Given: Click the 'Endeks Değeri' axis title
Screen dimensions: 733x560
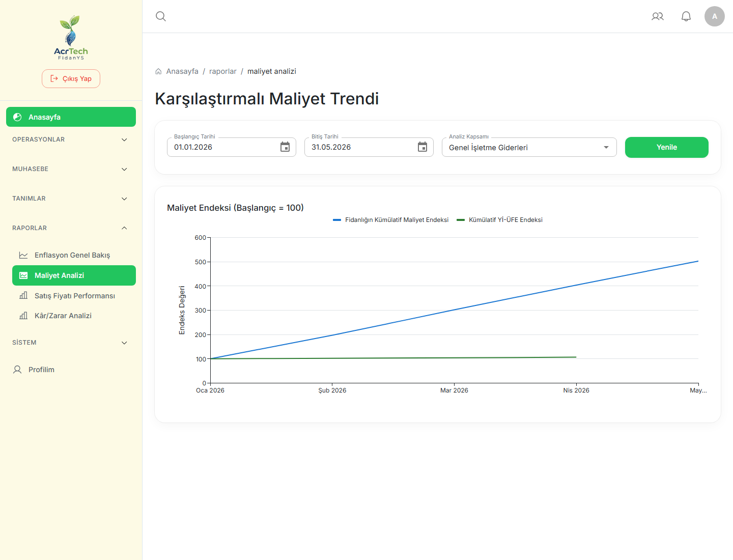Looking at the screenshot, I should click(182, 310).
